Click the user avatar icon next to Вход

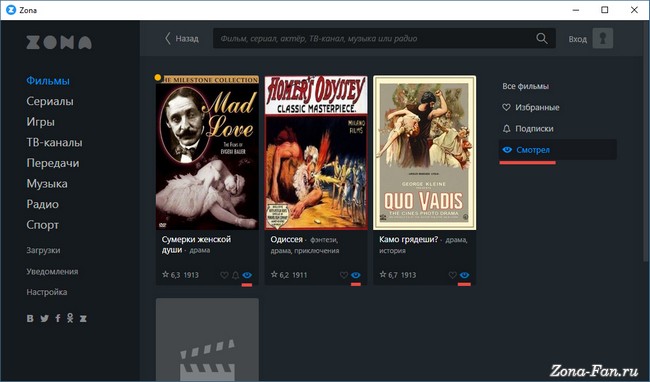tap(603, 39)
